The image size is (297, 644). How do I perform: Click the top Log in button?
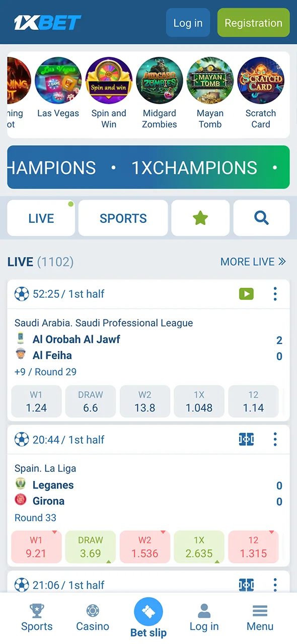coord(188,23)
